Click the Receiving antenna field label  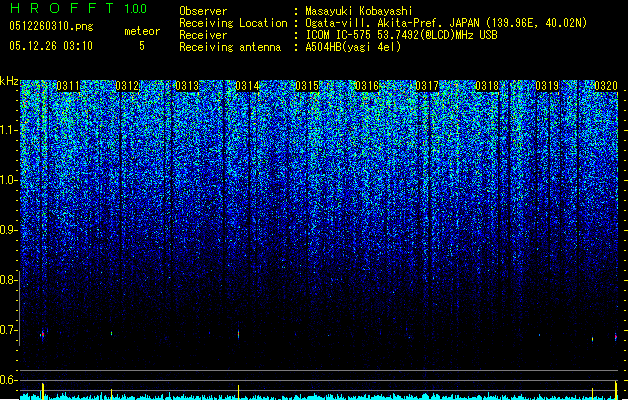pyautogui.click(x=230, y=47)
